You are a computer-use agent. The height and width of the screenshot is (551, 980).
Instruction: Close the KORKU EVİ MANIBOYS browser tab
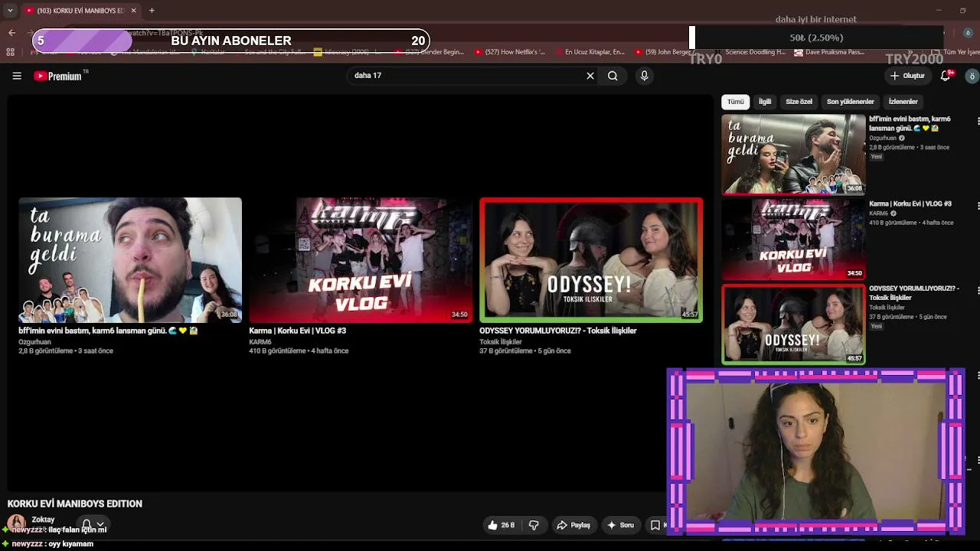coord(133,11)
